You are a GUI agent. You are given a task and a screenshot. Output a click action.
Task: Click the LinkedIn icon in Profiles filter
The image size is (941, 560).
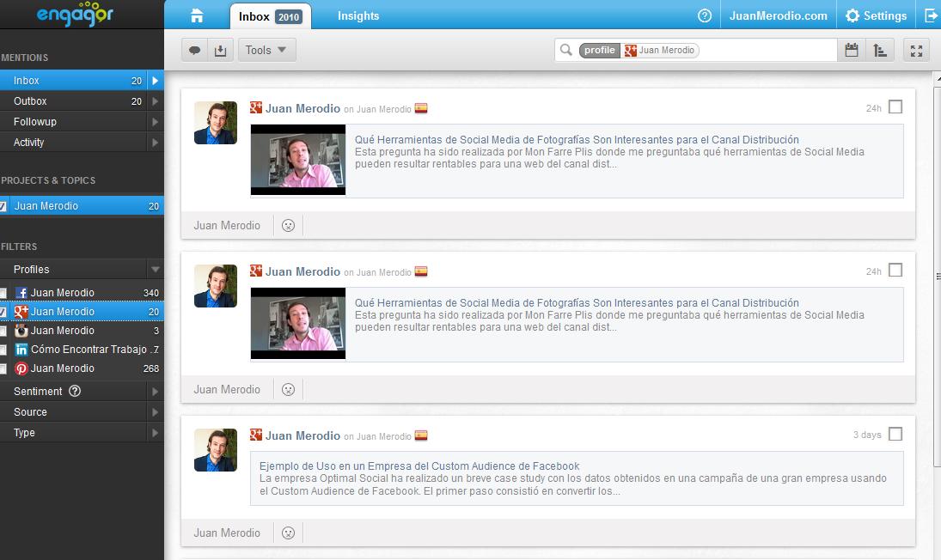pyautogui.click(x=21, y=350)
